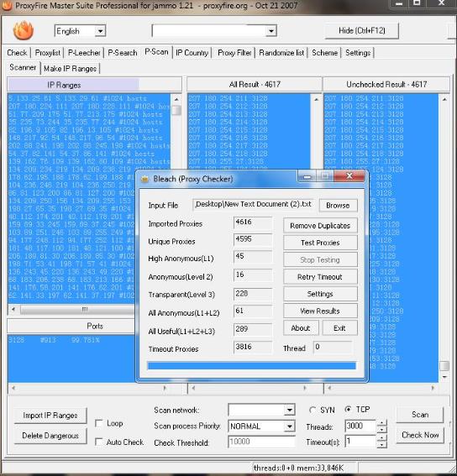Switch to the Scheme tab
Image resolution: width=457 pixels, height=476 pixels.
tap(324, 53)
